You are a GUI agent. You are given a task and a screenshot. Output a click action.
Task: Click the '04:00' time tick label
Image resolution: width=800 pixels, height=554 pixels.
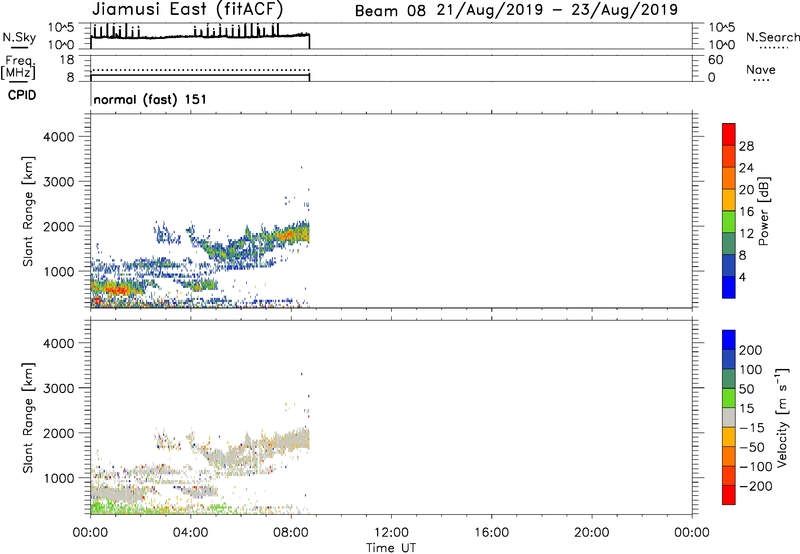tap(190, 533)
